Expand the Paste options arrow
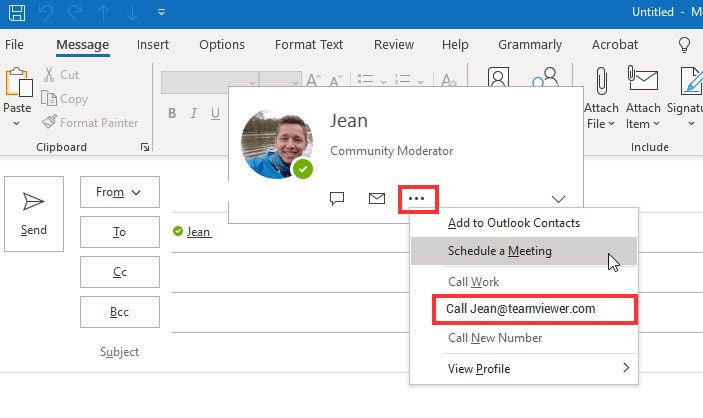This screenshot has height=418, width=703. (17, 123)
